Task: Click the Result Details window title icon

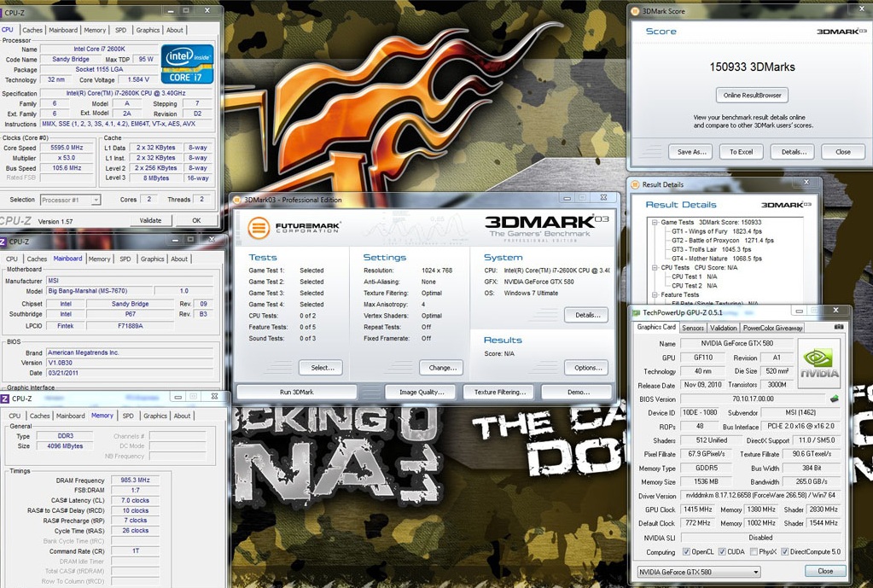Action: 635,184
